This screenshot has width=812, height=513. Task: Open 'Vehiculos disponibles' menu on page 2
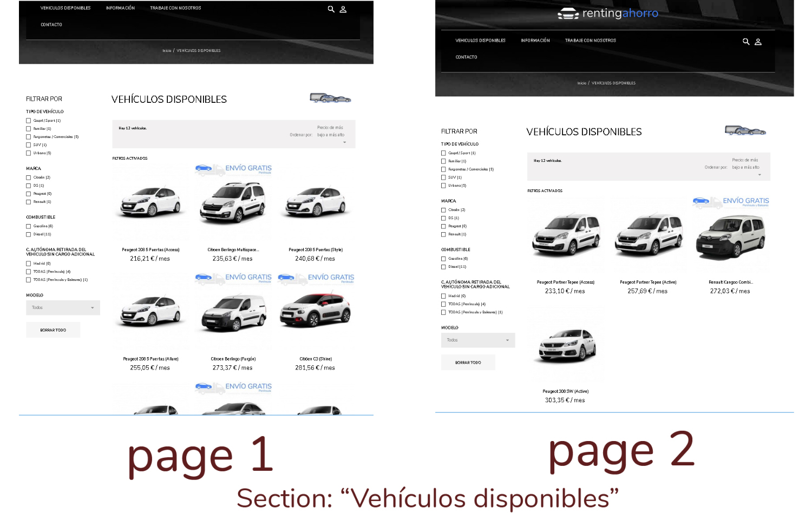[481, 41]
